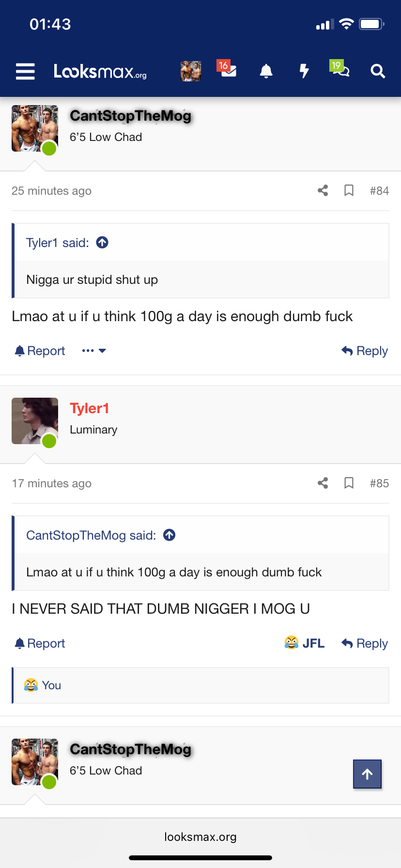The image size is (401, 868).
Task: Open the Tyler1 username link
Action: pyautogui.click(x=89, y=408)
